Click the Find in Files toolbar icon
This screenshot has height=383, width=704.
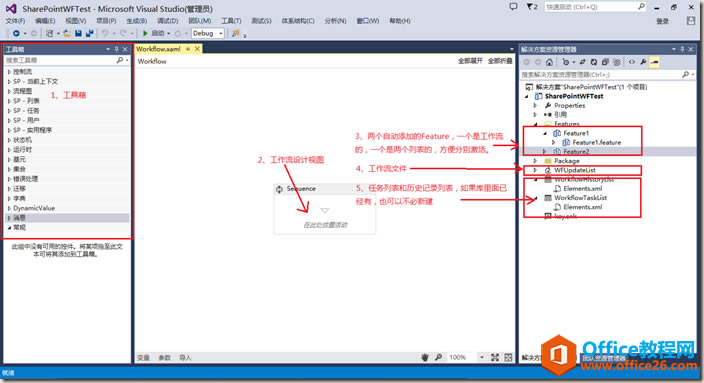(235, 33)
